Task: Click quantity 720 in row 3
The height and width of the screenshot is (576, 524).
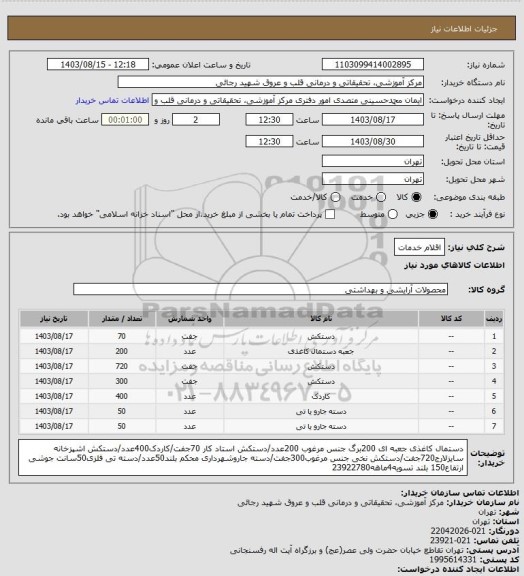Action: pyautogui.click(x=122, y=366)
